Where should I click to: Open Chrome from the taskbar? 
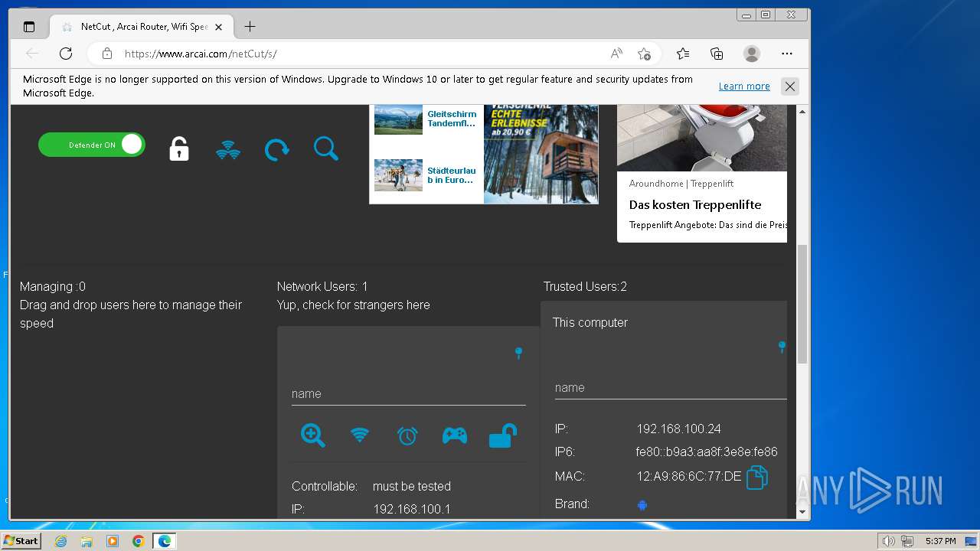(x=139, y=541)
